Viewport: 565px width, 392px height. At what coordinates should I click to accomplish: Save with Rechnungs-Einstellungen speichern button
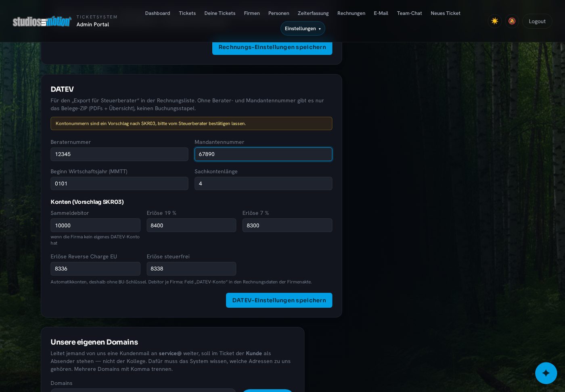click(272, 47)
